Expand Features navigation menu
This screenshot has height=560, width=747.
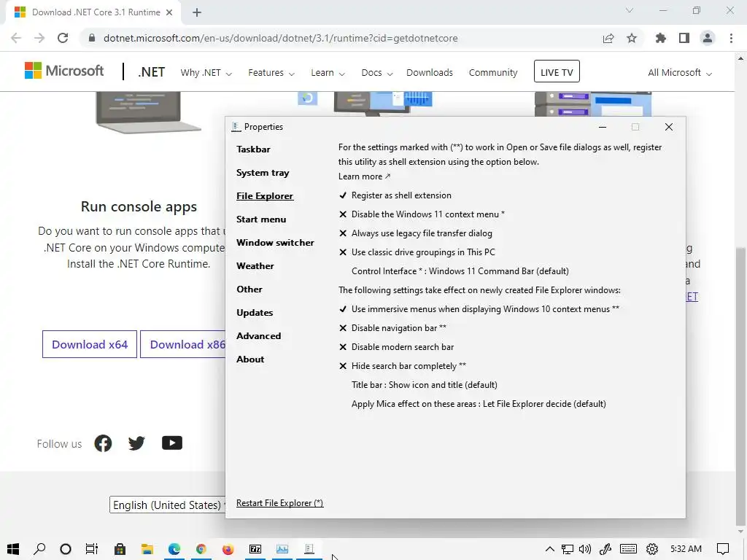coord(271,73)
